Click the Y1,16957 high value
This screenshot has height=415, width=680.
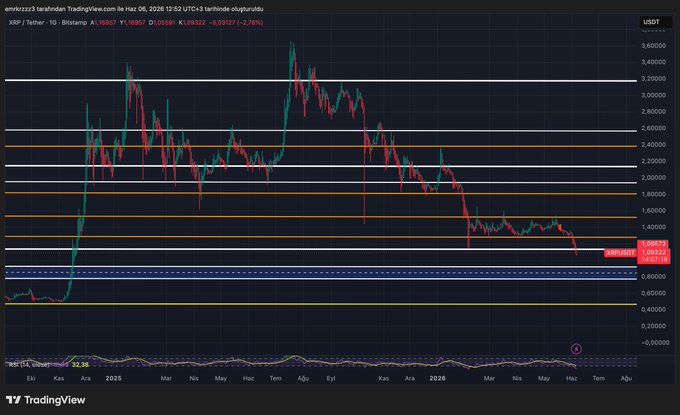pyautogui.click(x=132, y=23)
